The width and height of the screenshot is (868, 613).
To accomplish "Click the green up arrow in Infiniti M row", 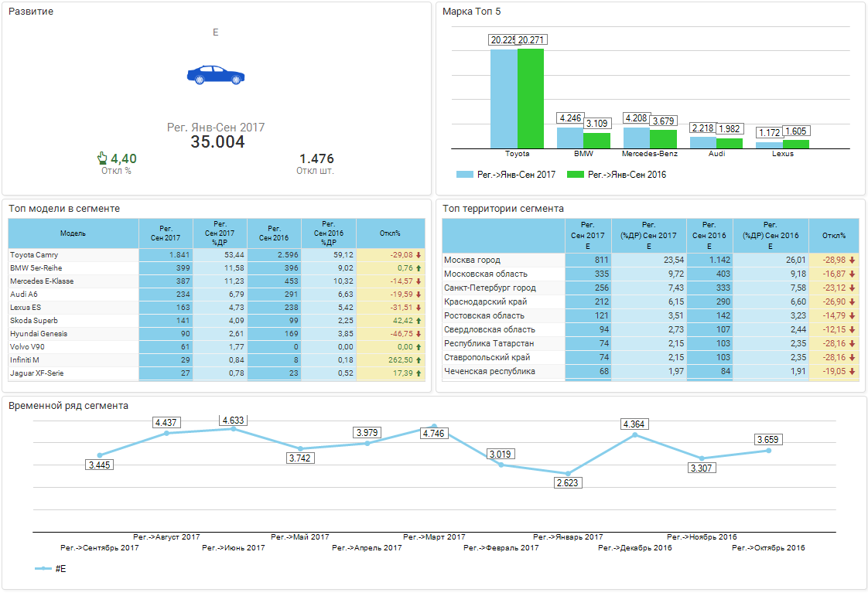I will [x=419, y=360].
